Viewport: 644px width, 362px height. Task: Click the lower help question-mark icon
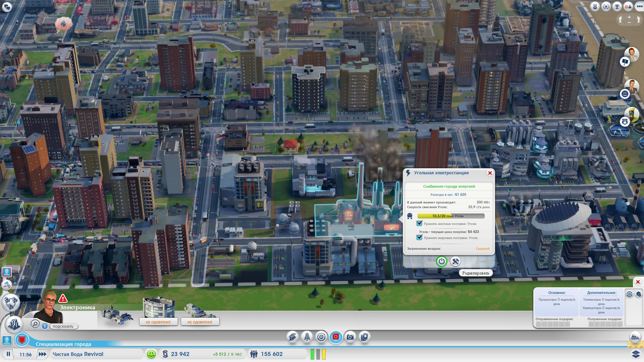pos(7,341)
